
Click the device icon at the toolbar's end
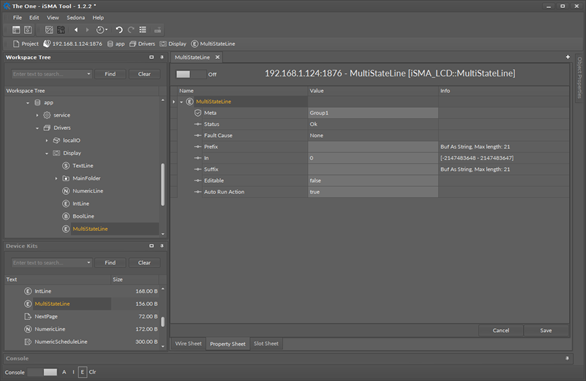(158, 30)
